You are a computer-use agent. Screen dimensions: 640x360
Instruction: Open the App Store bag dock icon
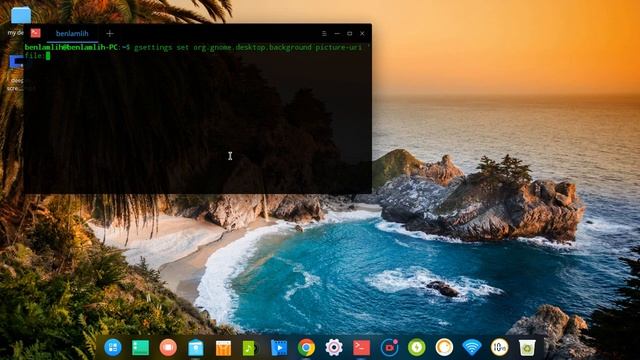tap(196, 348)
